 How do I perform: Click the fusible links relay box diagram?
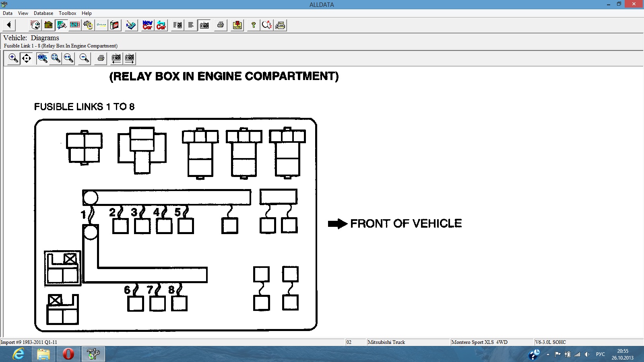click(x=176, y=224)
